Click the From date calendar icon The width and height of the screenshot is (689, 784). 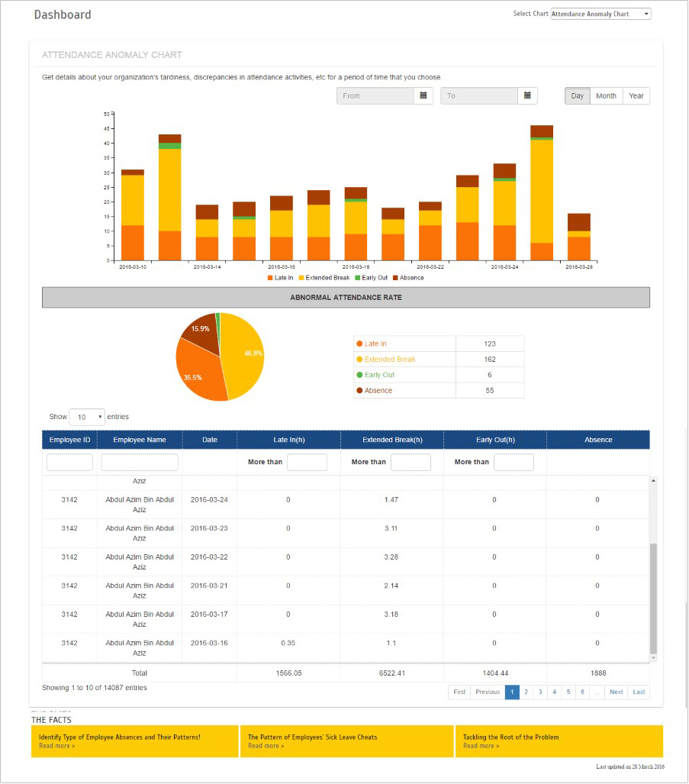pos(423,96)
